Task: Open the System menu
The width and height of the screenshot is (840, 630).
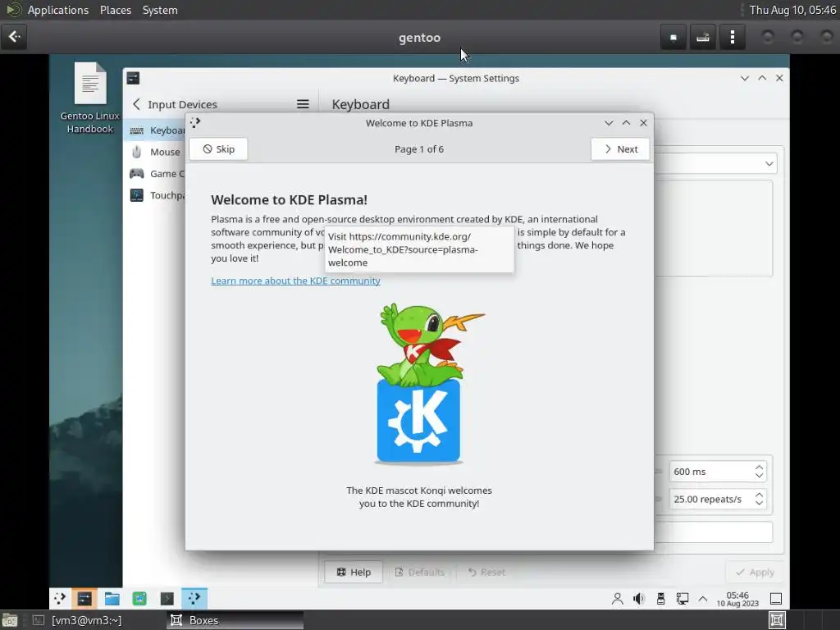Action: 160,10
